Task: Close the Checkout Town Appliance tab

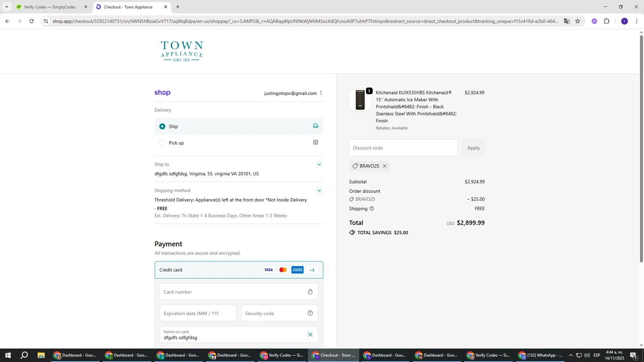Action: [166, 7]
